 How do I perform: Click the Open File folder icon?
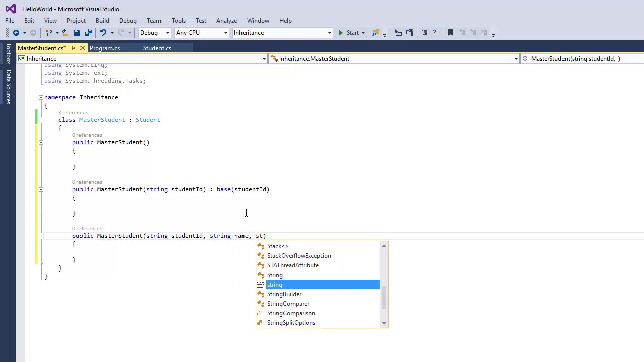click(66, 33)
